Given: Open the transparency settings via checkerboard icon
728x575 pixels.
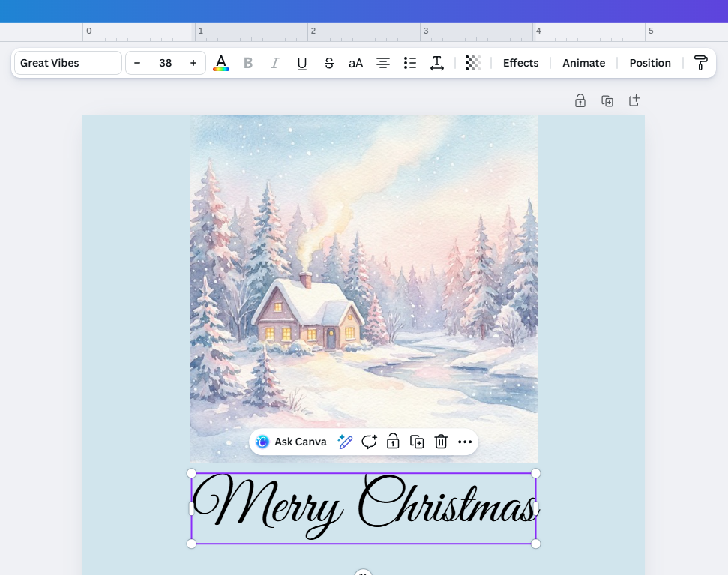Looking at the screenshot, I should tap(472, 63).
